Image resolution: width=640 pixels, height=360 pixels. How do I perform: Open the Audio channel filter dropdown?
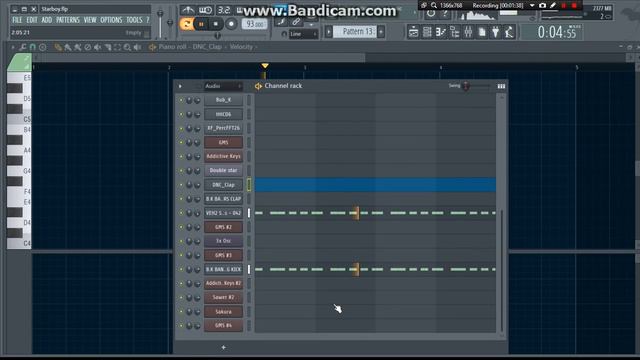click(223, 86)
